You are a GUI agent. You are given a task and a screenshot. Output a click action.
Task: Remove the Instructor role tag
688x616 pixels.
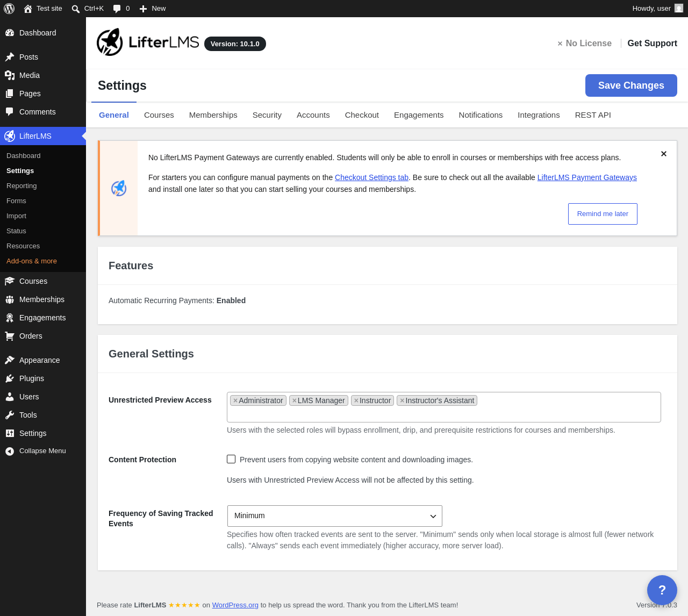click(x=356, y=401)
